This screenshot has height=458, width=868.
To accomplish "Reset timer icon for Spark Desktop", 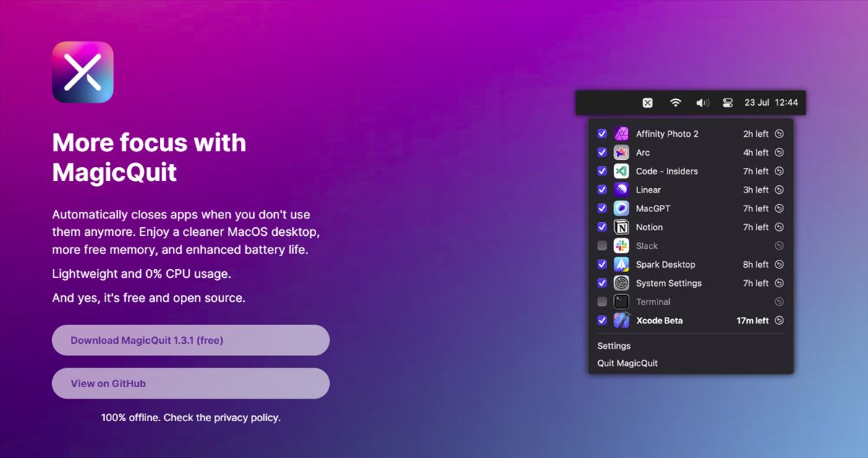I will coord(779,265).
